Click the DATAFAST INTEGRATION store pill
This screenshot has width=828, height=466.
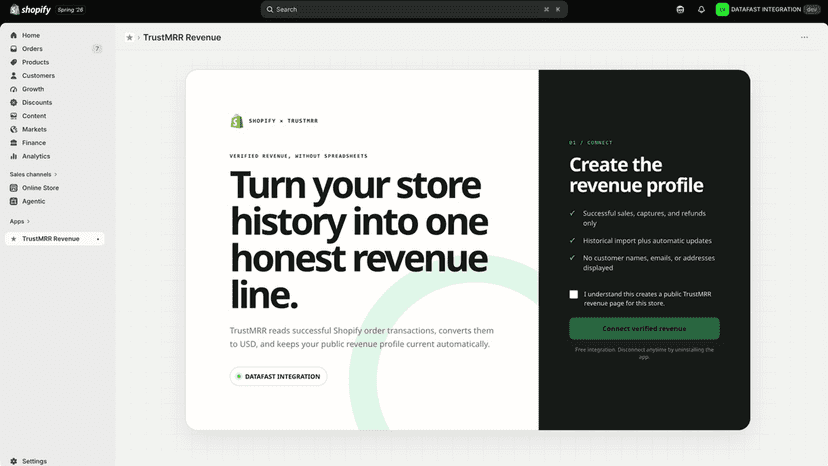pyautogui.click(x=278, y=377)
